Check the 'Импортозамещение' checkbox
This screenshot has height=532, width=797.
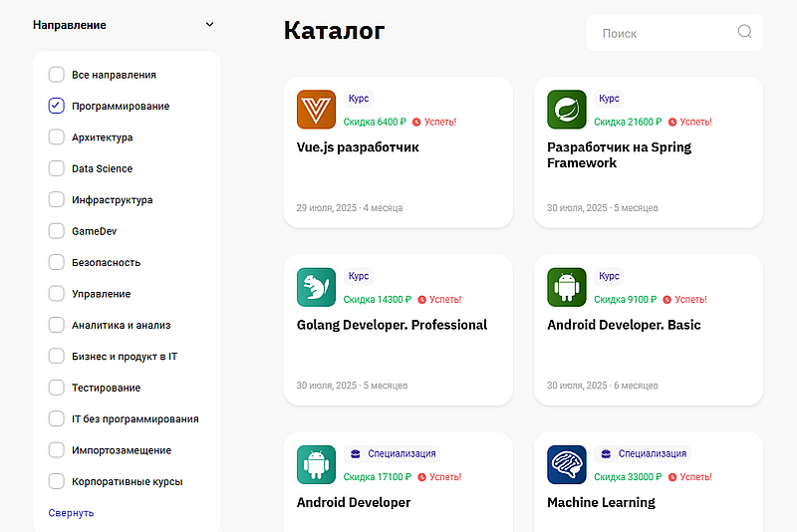(x=57, y=450)
